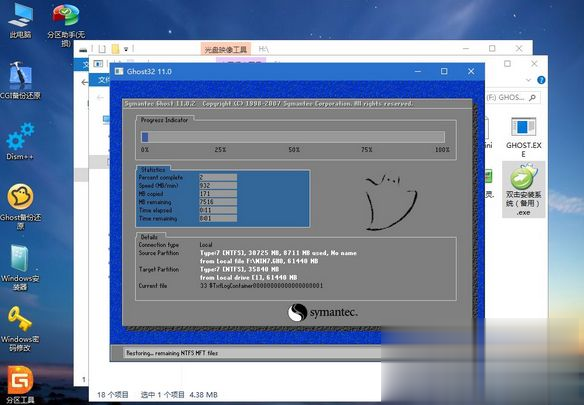The image size is (584, 405).
Task: Open the 分区助手(无损) desktop icon
Action: (x=66, y=24)
